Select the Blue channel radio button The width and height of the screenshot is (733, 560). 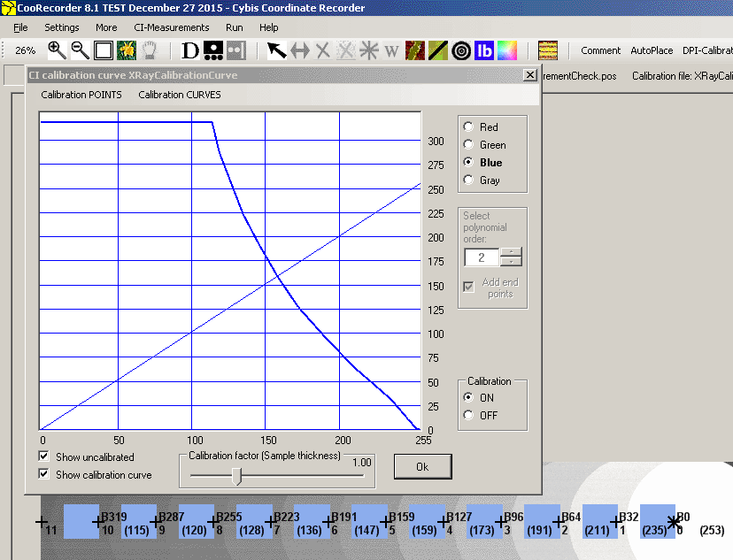[x=468, y=162]
